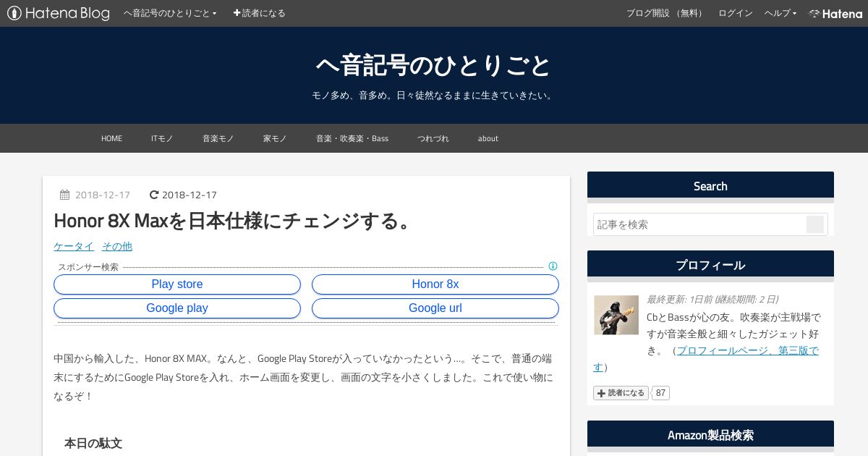868x456 pixels.
Task: Click the blog title へ音記号のひとりごと header
Action: click(434, 65)
